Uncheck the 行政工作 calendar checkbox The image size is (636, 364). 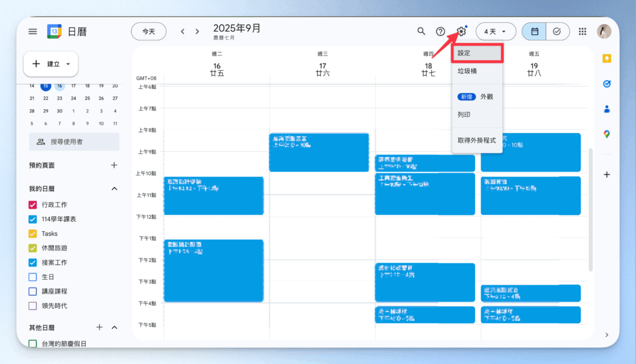33,205
